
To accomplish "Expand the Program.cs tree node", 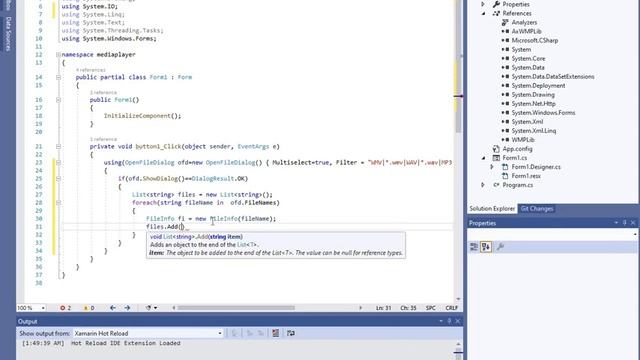I will [x=483, y=185].
